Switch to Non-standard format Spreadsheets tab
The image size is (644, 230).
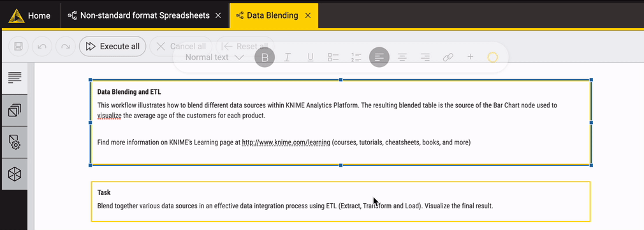[145, 15]
